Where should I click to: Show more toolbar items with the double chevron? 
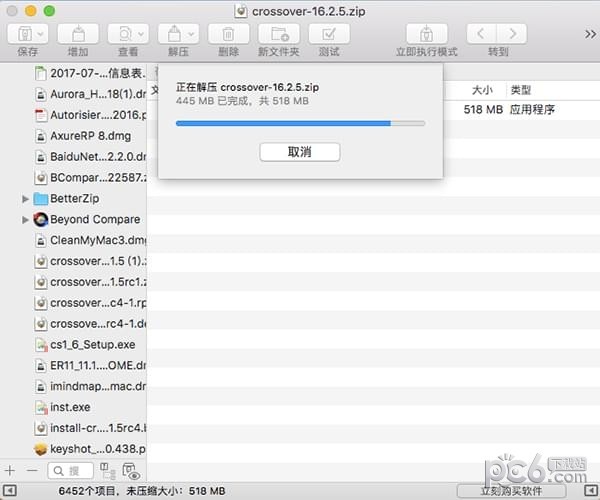coord(590,34)
